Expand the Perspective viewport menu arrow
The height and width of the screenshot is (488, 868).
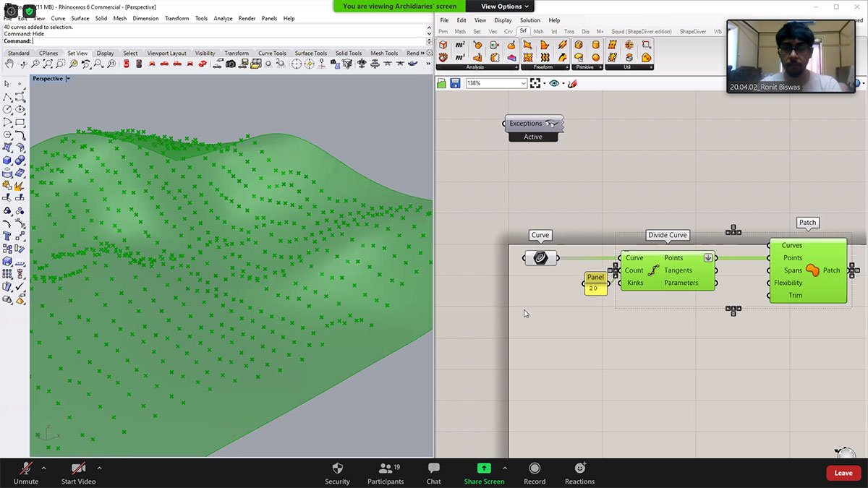[68, 78]
